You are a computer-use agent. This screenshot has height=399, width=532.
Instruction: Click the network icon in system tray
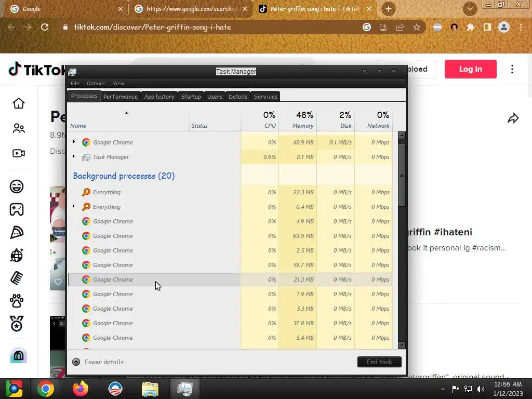tap(468, 389)
